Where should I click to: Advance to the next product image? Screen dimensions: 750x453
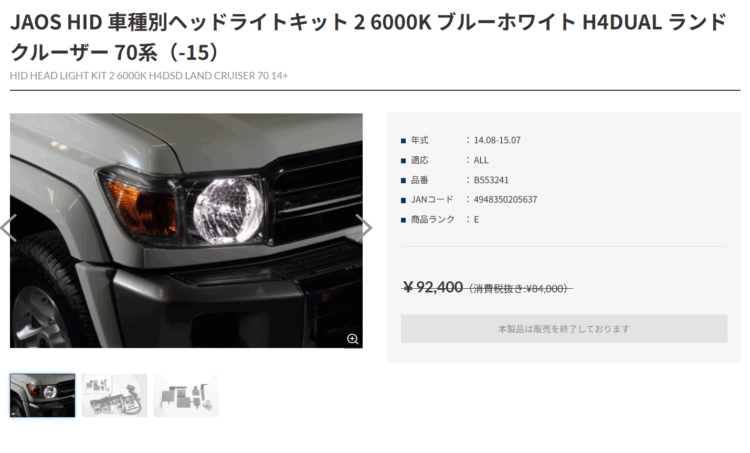point(364,228)
